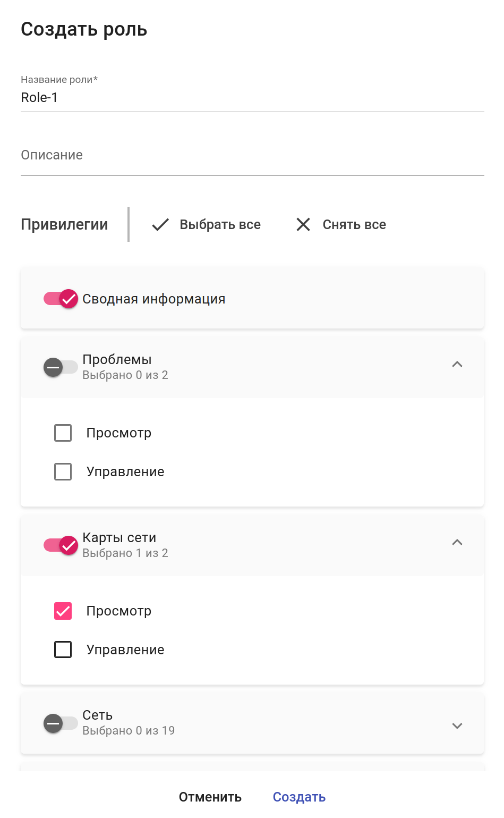
Task: Toggle the Карты сети section switch
Action: [x=61, y=545]
